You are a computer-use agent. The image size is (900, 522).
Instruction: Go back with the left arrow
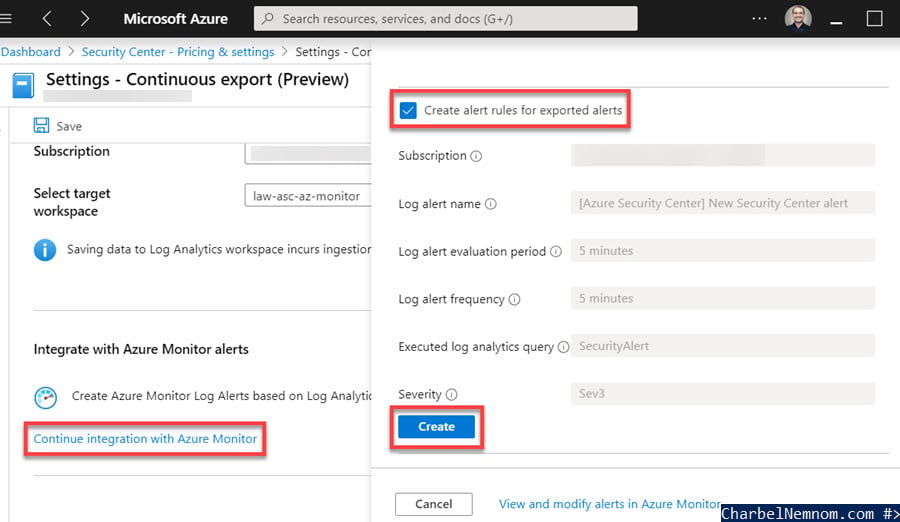click(47, 18)
